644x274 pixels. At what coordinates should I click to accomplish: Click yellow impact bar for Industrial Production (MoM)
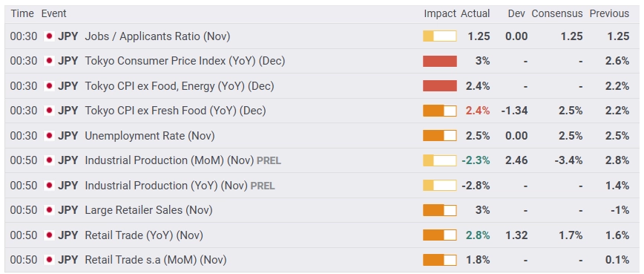tap(439, 160)
